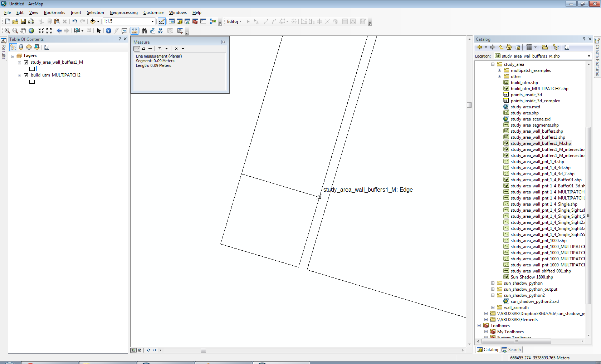Select Sun_Shadow_1800.shp in Catalog tree
601x364 pixels.
point(532,277)
